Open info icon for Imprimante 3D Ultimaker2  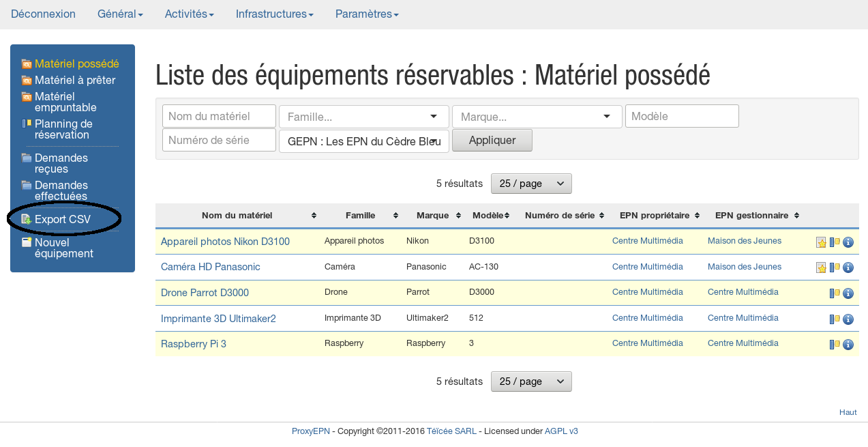tap(848, 319)
